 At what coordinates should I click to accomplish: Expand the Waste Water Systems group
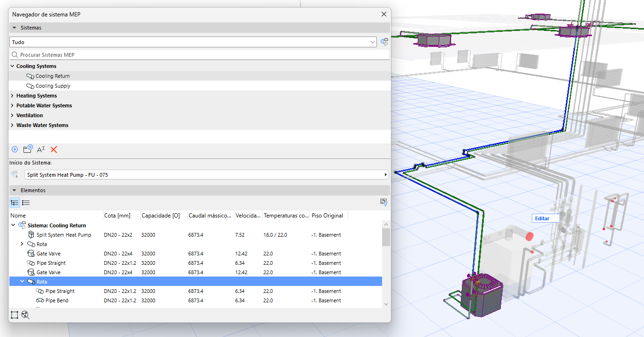coord(12,125)
